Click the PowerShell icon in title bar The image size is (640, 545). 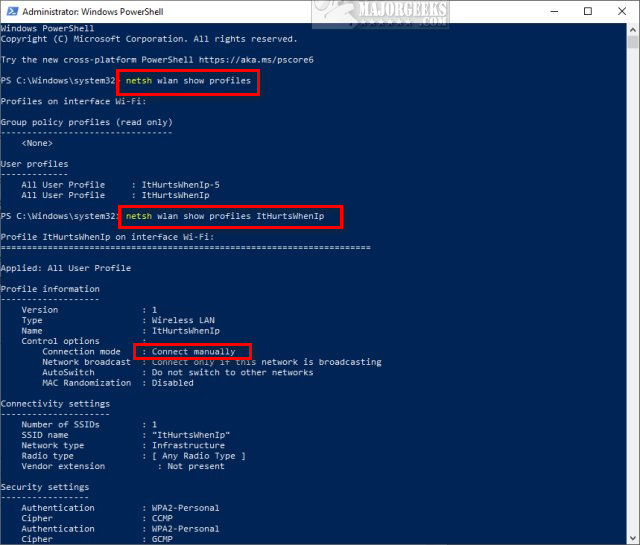(12, 11)
